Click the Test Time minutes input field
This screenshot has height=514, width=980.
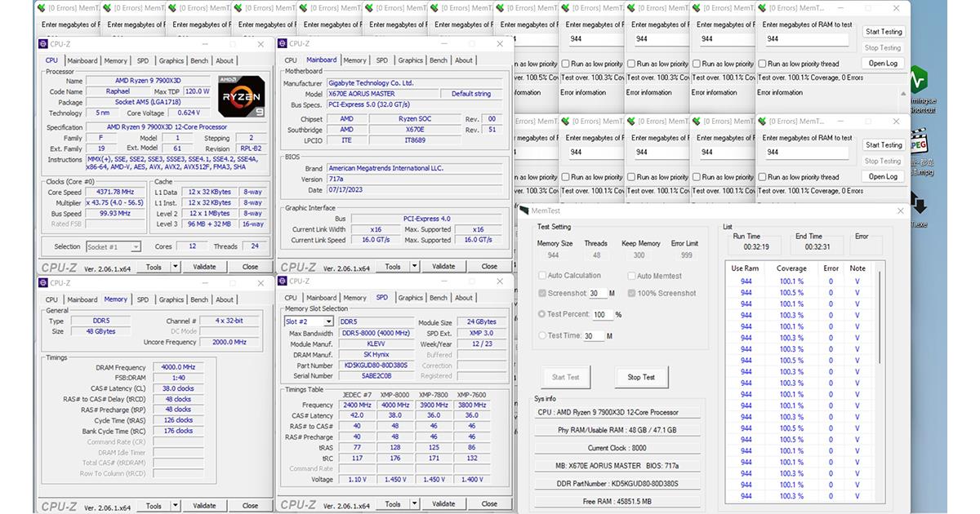click(594, 336)
